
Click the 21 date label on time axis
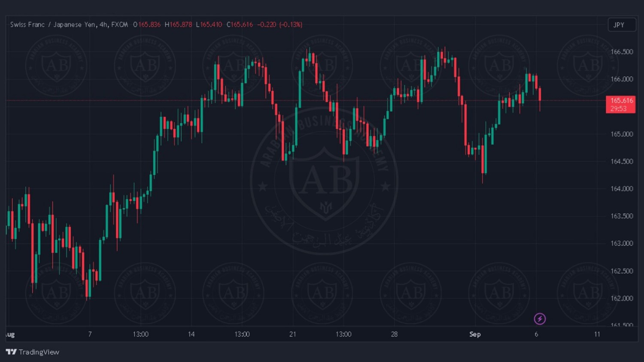[x=293, y=334]
